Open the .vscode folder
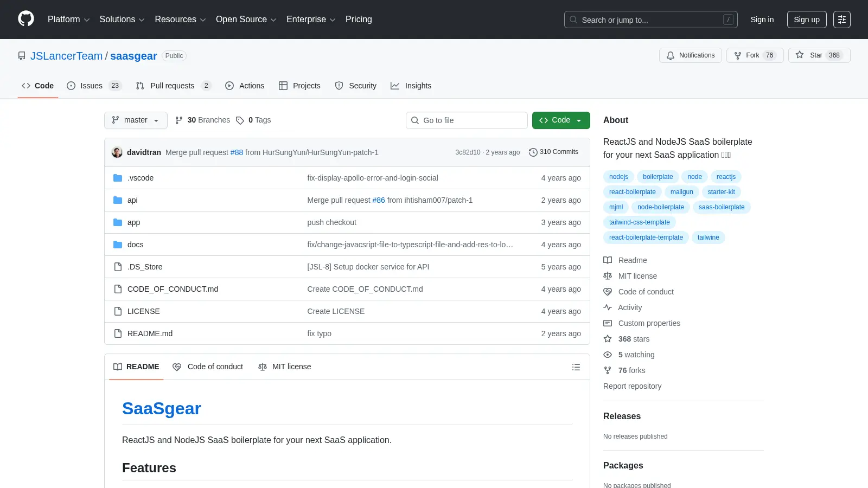Screen dimensions: 868x488 tap(141, 178)
